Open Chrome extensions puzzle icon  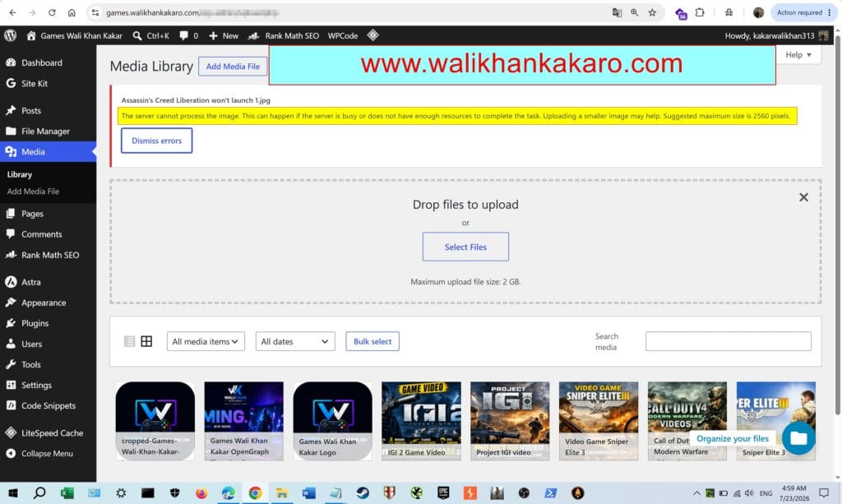[x=699, y=12]
